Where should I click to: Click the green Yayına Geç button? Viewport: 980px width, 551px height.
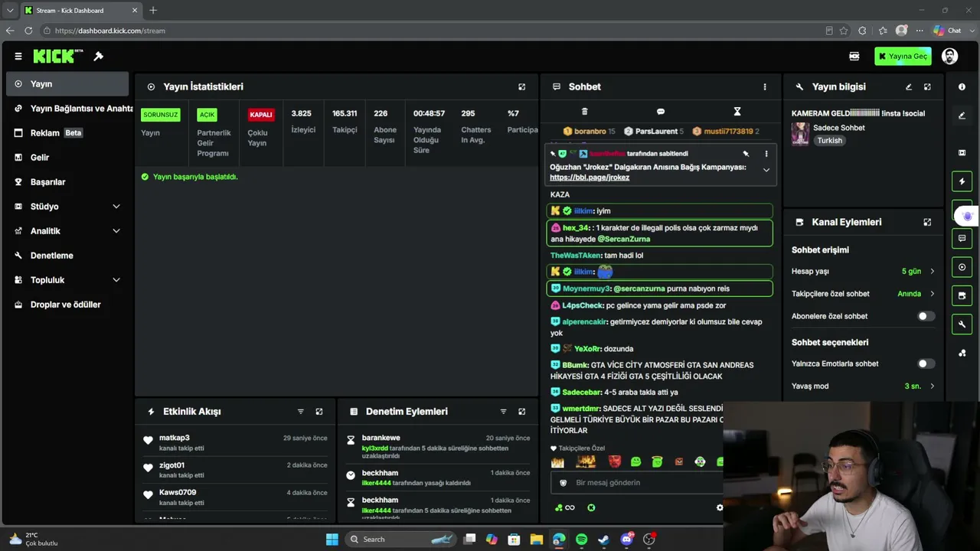click(x=903, y=56)
